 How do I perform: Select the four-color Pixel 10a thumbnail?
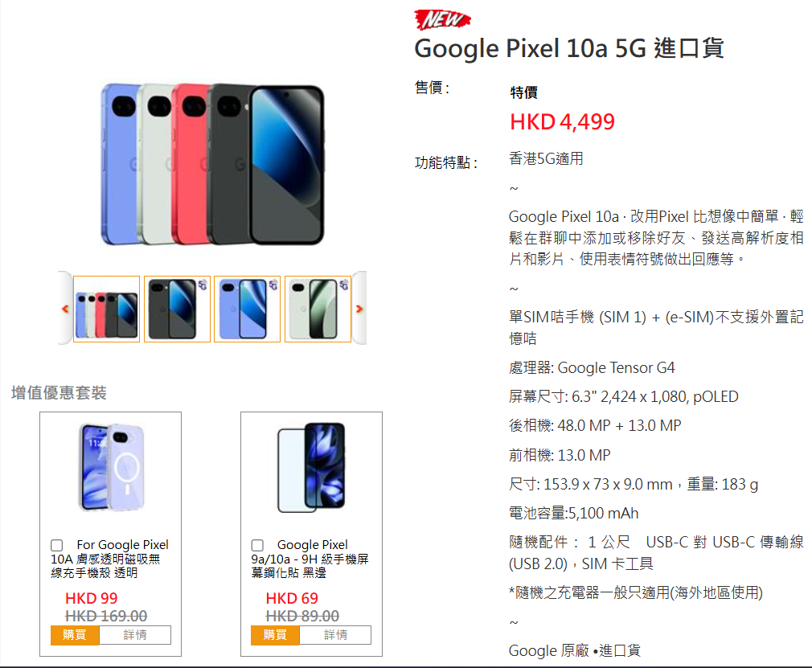tap(107, 309)
